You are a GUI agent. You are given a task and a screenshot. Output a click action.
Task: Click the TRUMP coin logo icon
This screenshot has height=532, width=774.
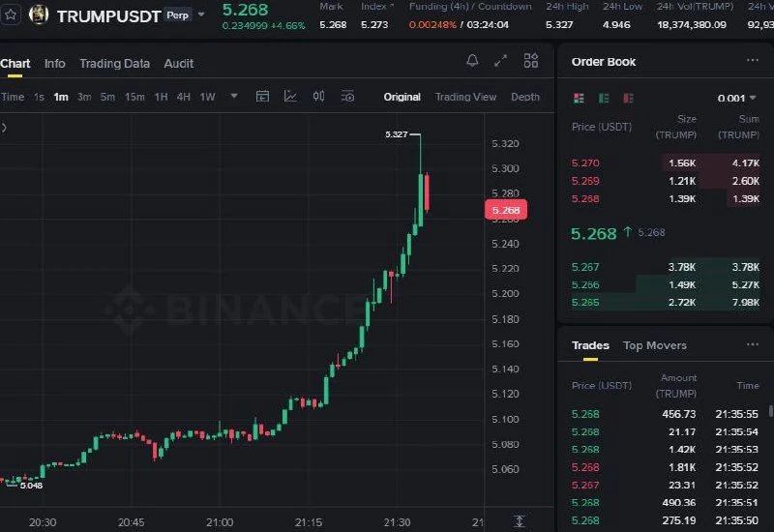tap(39, 15)
